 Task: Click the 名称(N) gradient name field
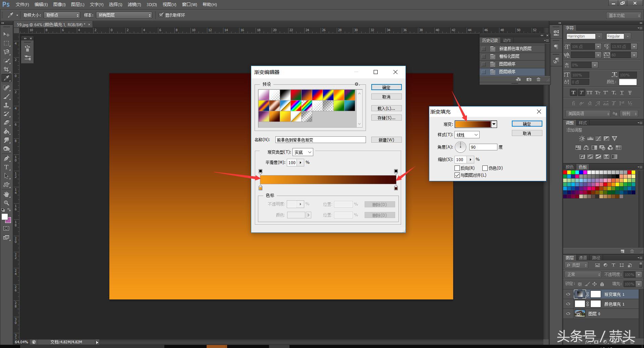pyautogui.click(x=320, y=140)
